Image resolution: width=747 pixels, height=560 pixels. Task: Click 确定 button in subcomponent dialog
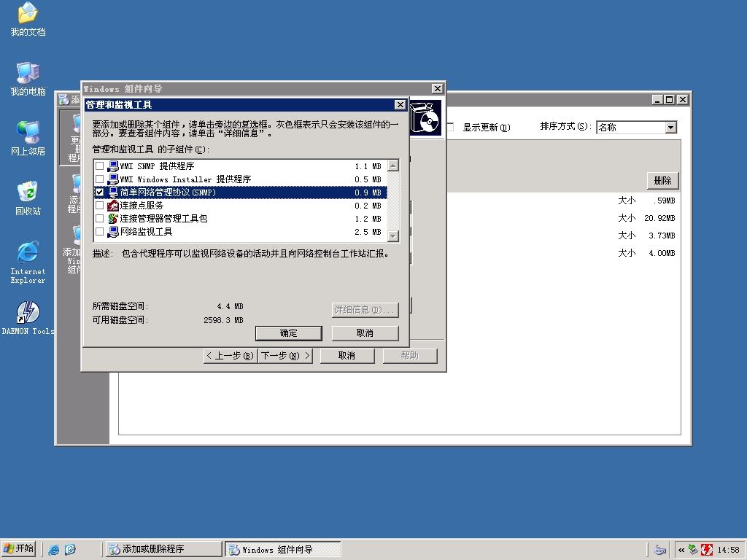tap(289, 333)
